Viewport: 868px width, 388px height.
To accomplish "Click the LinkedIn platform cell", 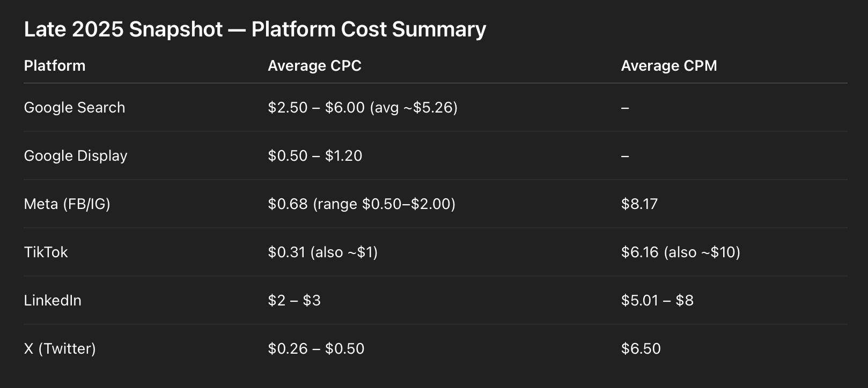I will (53, 300).
